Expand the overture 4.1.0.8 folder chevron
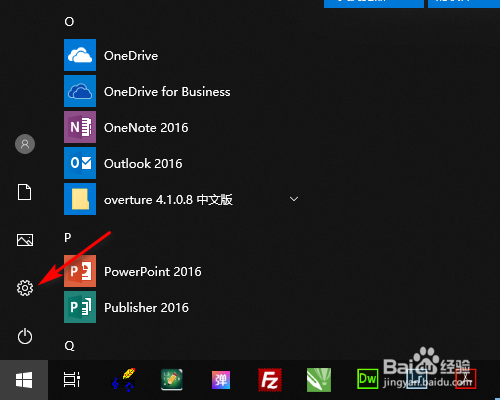 tap(294, 199)
